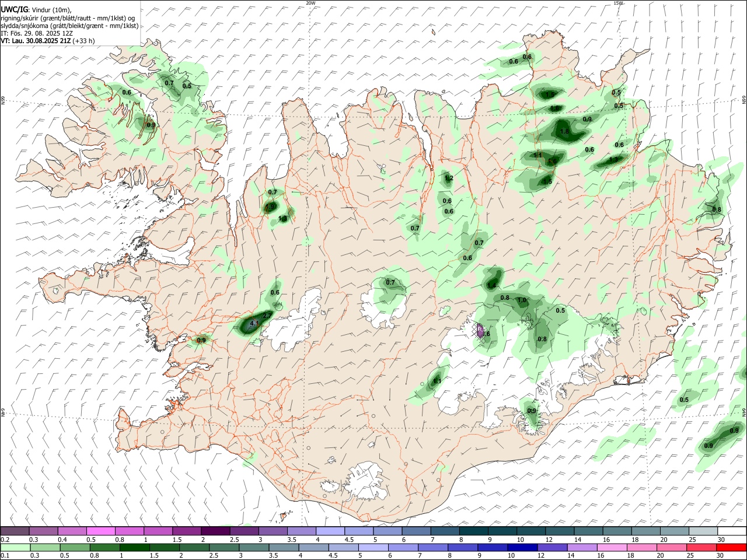This screenshot has height=560, width=747.
Task: Click the '1.4' precipitation value on the map
Action: click(x=492, y=286)
